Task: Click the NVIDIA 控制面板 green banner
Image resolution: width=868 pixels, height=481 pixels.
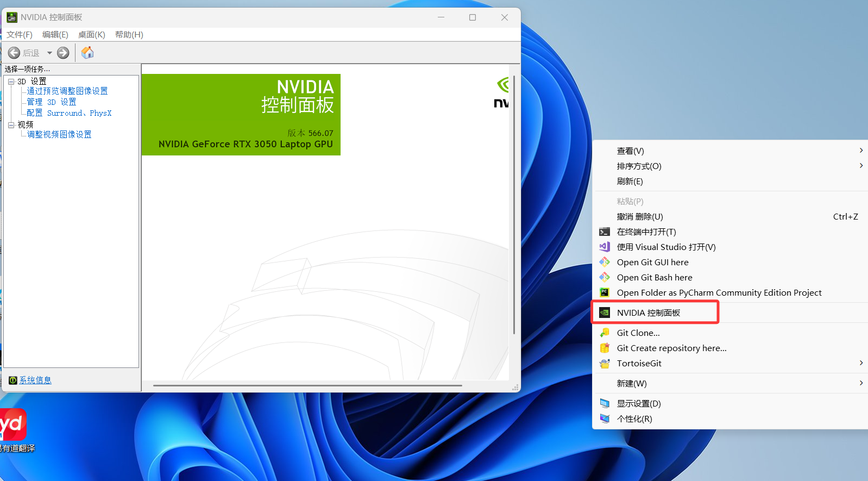Action: click(x=241, y=115)
